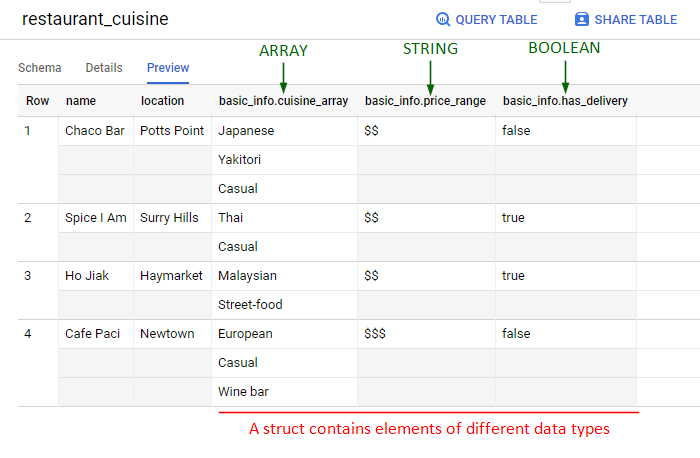700x458 pixels.
Task: Click the true delivery cell for Ho Jiak
Action: 566,276
